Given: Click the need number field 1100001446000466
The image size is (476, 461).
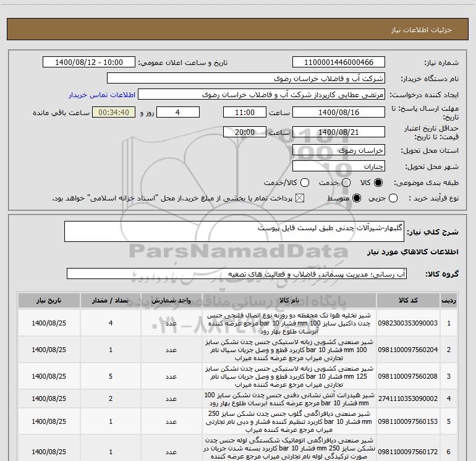Looking at the screenshot, I should pos(339,62).
